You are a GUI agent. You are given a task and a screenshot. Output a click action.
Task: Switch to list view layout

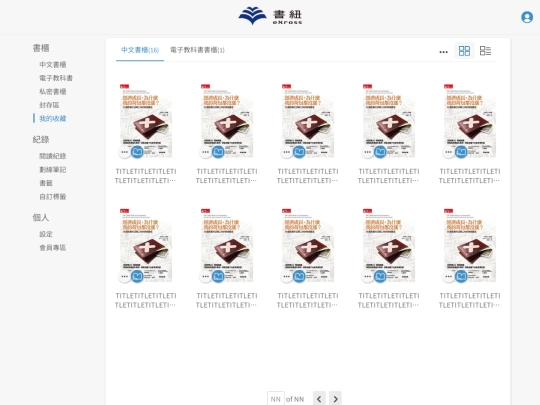coord(485,51)
